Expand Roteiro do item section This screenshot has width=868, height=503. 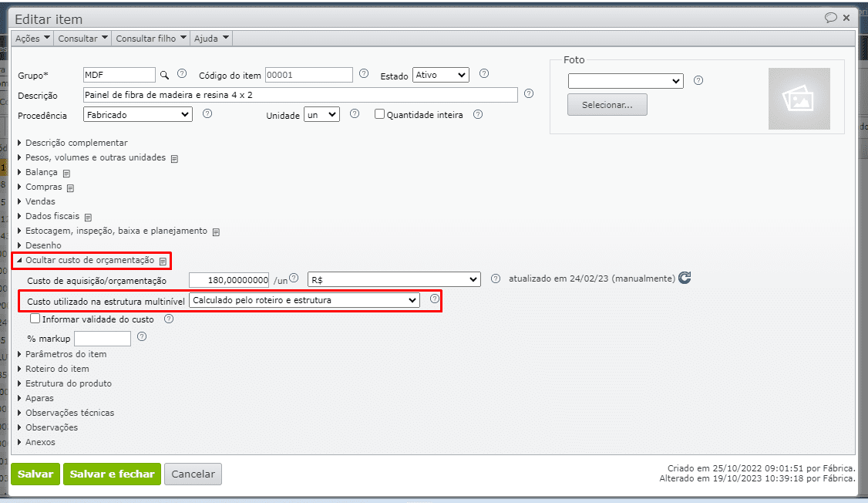click(x=56, y=369)
